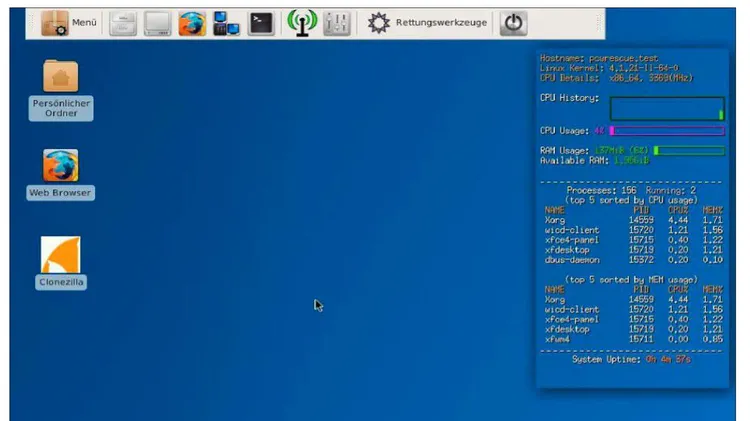Open the file cabinet icon in the panel
This screenshot has height=421, width=750.
point(123,23)
